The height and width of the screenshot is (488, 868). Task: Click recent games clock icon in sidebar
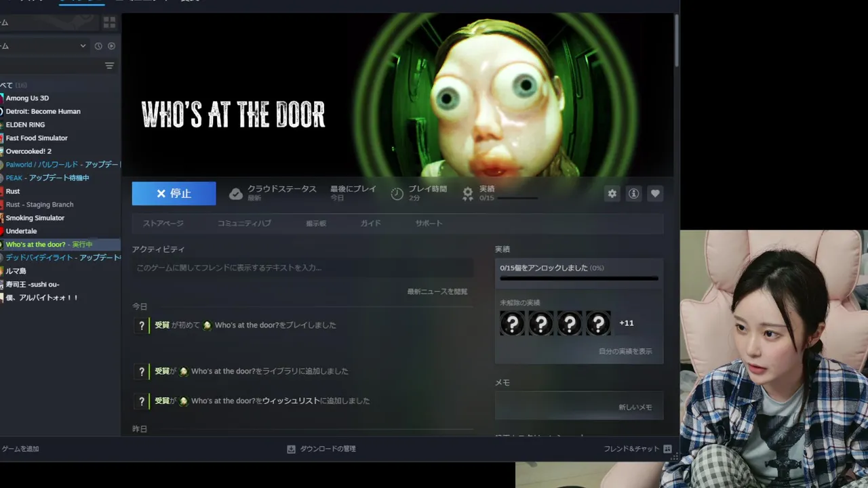[x=98, y=46]
